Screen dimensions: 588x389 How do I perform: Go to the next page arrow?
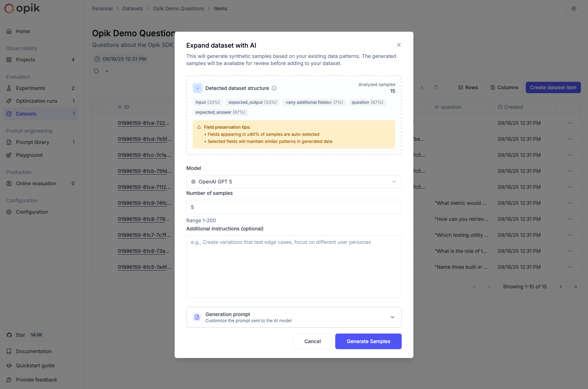coord(561,287)
